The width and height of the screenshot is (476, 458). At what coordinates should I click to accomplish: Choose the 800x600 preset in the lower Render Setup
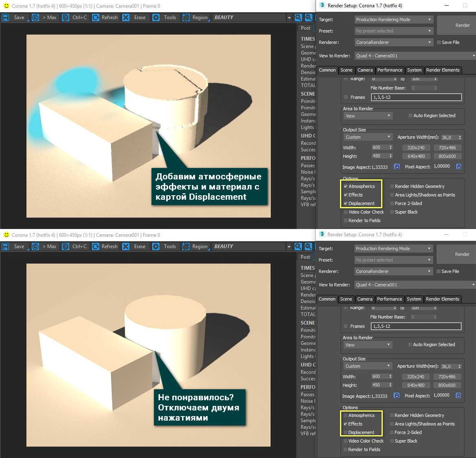(x=447, y=385)
